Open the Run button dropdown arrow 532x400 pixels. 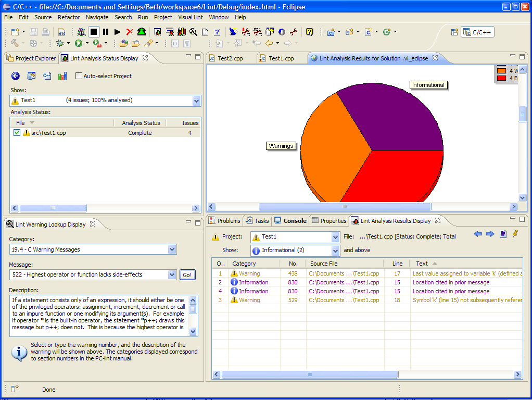click(87, 43)
